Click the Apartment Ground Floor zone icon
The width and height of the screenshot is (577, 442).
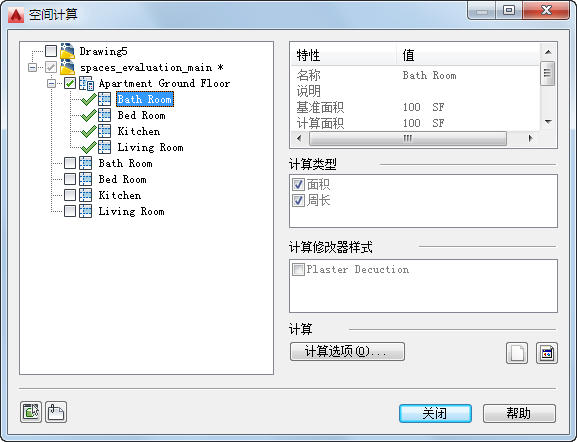86,83
